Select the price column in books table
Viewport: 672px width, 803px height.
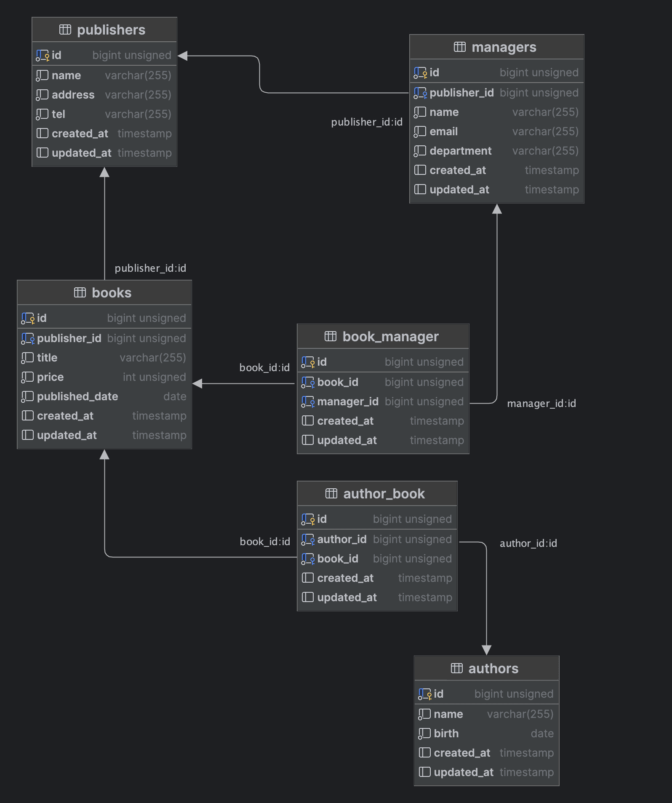click(50, 377)
